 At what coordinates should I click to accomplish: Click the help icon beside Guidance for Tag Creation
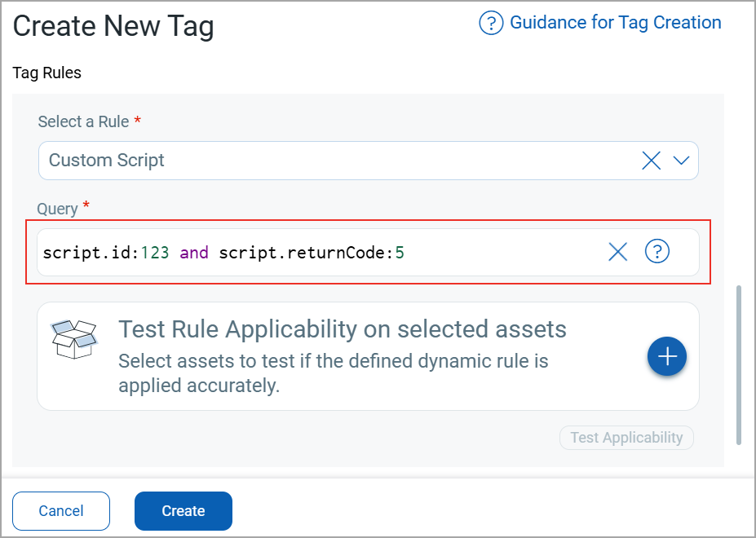pos(490,24)
